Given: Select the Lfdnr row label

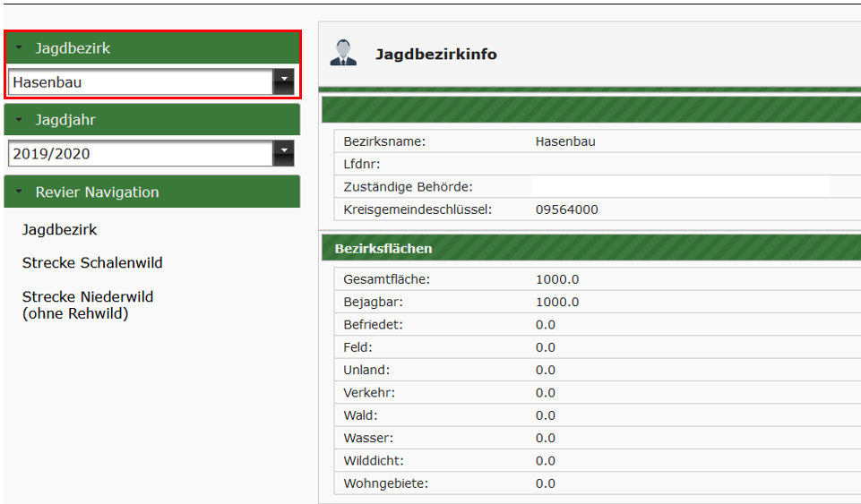Looking at the screenshot, I should pyautogui.click(x=362, y=165).
